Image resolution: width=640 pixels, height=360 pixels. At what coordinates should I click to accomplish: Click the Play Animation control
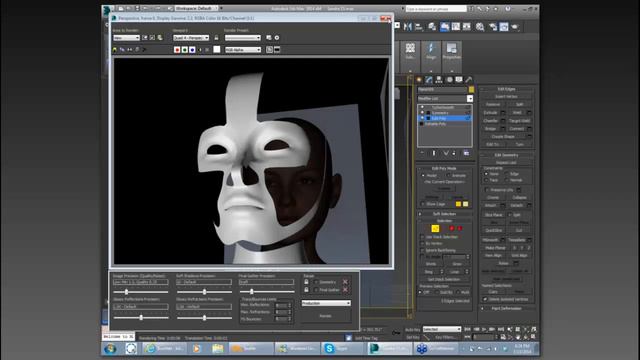tap(484, 329)
